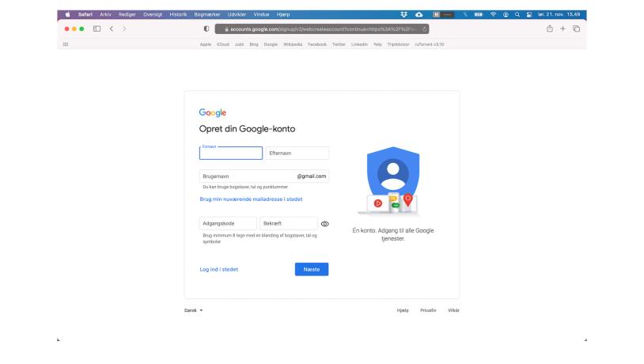Open the LinkedIn bookmark
The image size is (644, 364).
coord(359,44)
